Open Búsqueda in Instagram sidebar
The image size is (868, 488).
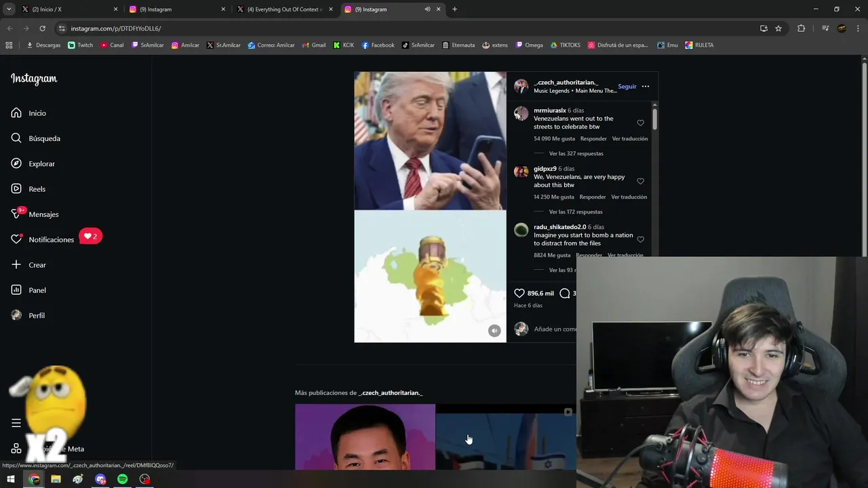35,138
